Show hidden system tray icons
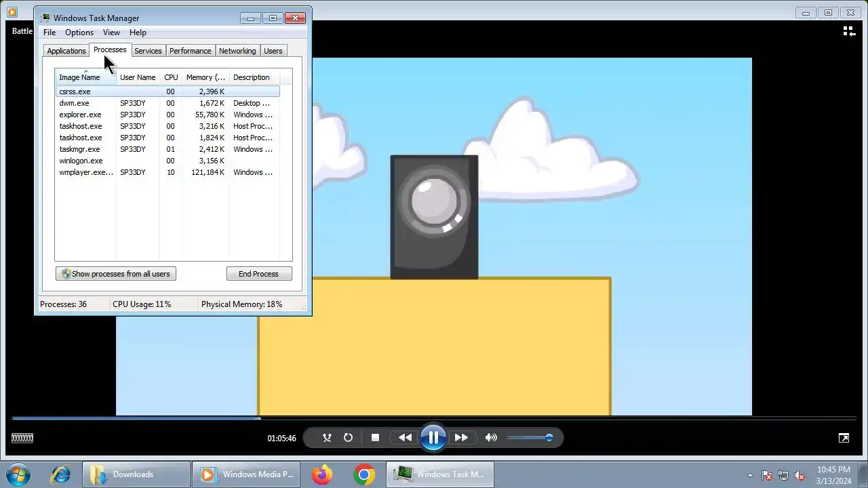The height and width of the screenshot is (488, 868). click(x=750, y=475)
